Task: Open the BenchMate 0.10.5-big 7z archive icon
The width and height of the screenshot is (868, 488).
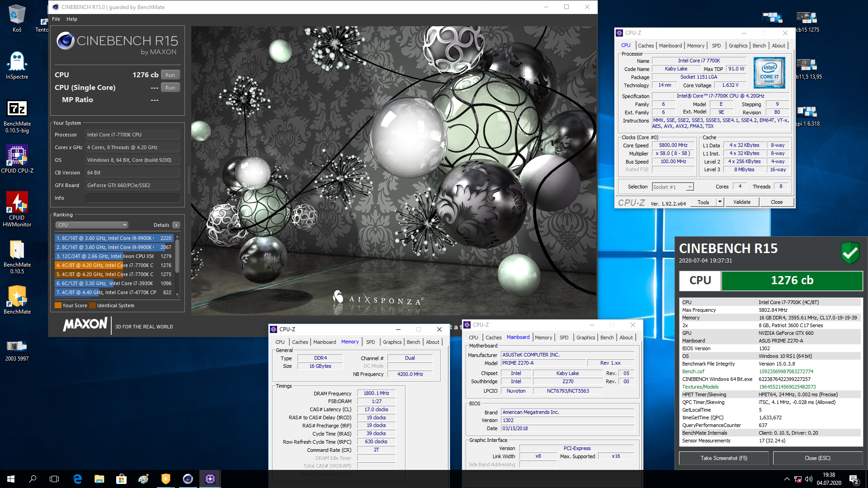Action: [17, 116]
